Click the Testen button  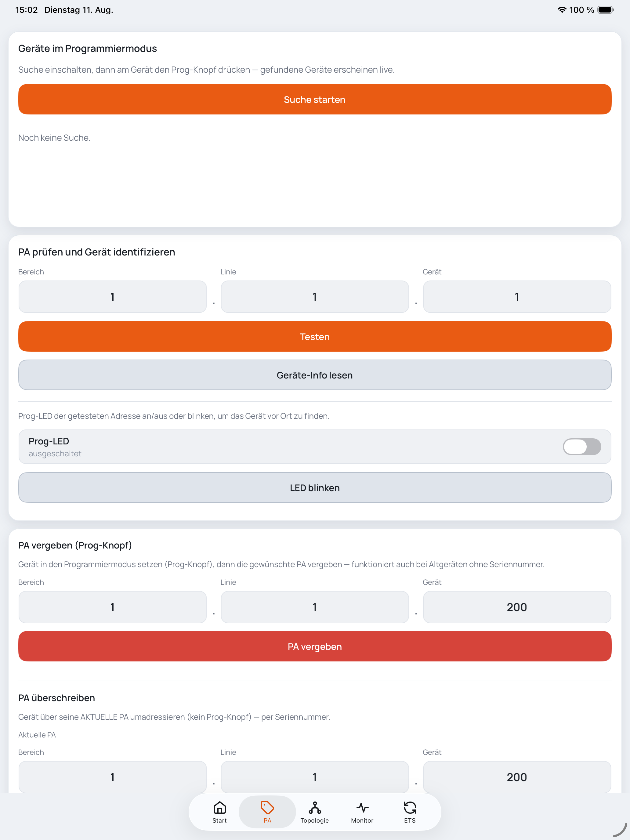click(315, 336)
